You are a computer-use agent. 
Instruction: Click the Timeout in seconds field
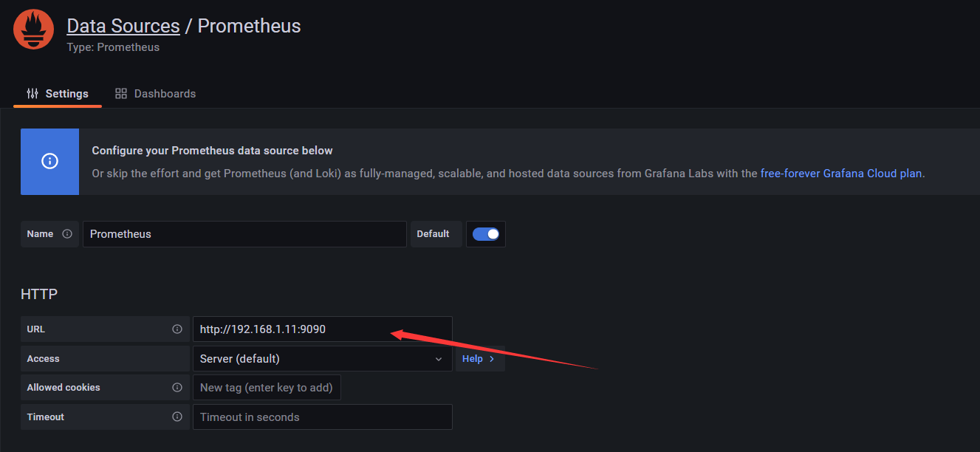[x=321, y=417]
